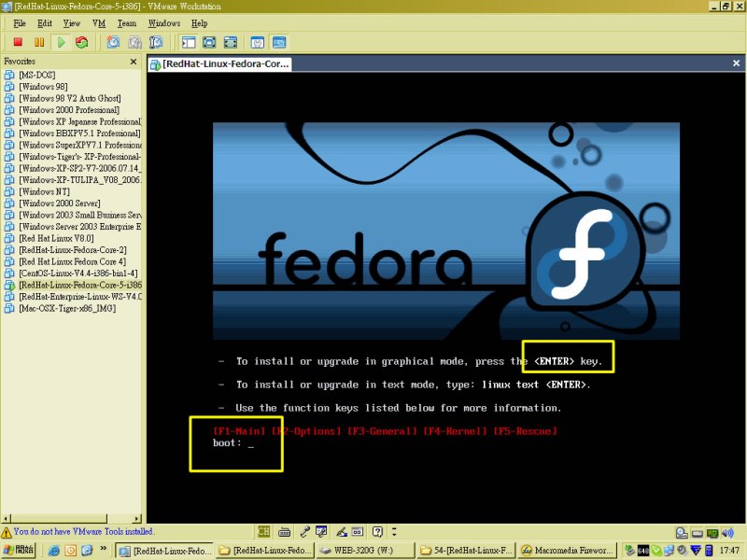Take a snapshot using the toolbar icon
Screen dimensions: 747x560
pyautogui.click(x=113, y=42)
